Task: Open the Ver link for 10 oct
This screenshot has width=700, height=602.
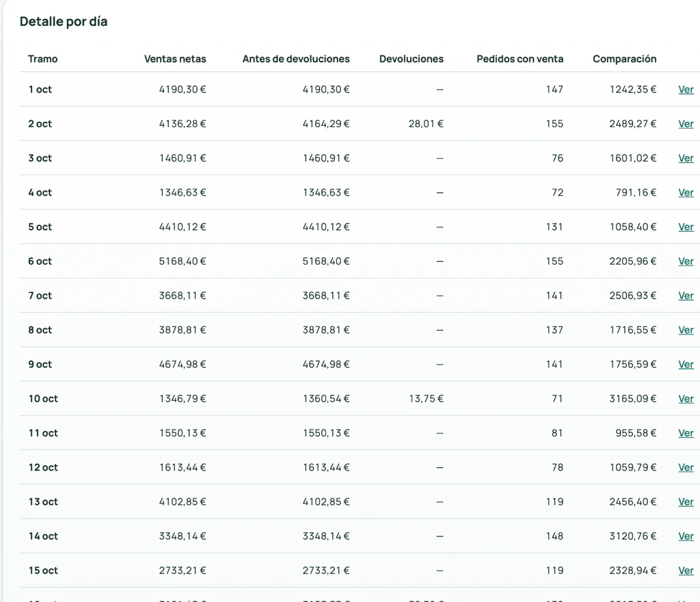Action: pyautogui.click(x=686, y=399)
